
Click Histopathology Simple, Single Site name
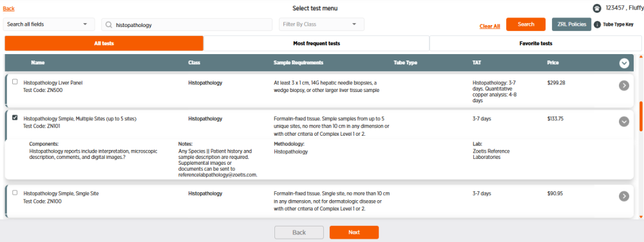61,193
